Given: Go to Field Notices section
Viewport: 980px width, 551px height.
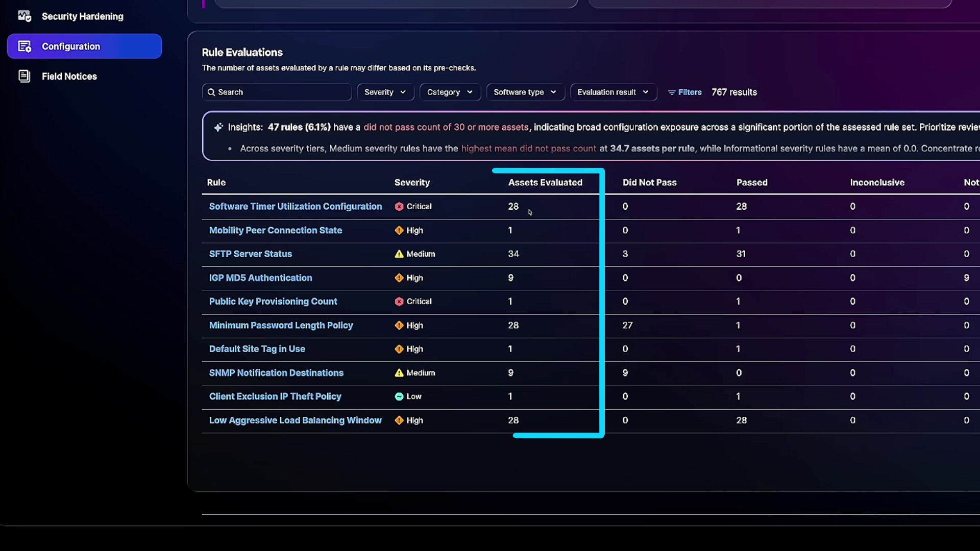Looking at the screenshot, I should click(x=69, y=77).
